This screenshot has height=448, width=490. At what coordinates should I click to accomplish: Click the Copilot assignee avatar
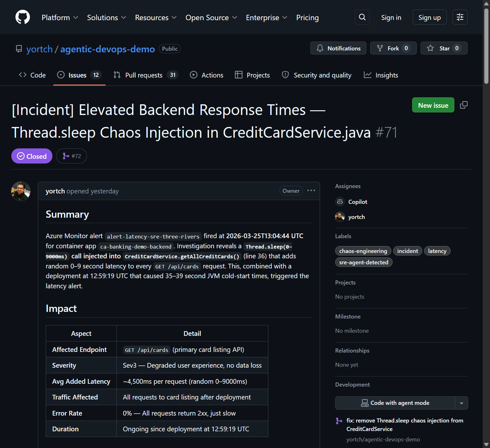point(340,202)
